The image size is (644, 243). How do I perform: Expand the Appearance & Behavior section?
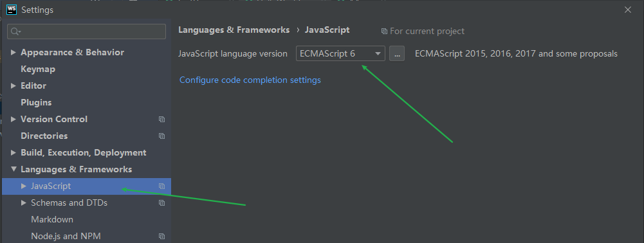(x=13, y=52)
